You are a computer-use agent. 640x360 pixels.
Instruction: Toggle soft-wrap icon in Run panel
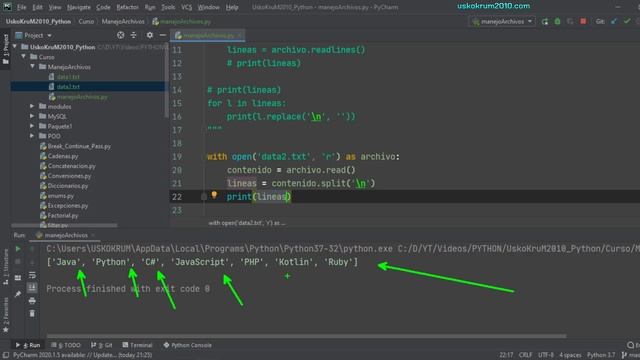(32, 275)
